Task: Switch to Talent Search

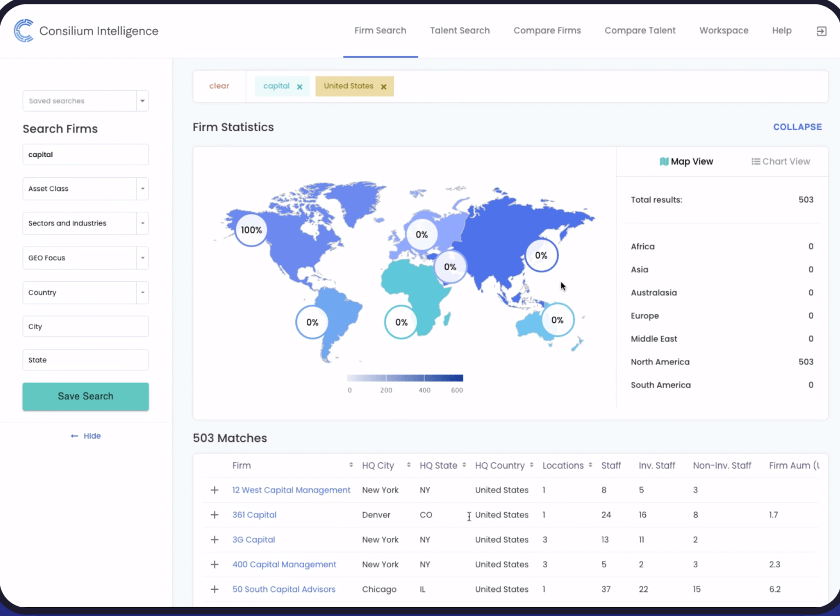Action: click(x=460, y=31)
